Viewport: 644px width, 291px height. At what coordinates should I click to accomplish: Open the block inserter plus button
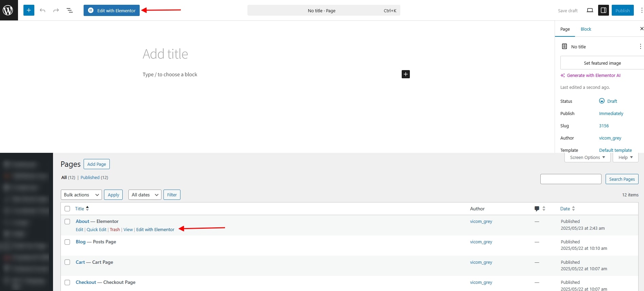[x=29, y=10]
